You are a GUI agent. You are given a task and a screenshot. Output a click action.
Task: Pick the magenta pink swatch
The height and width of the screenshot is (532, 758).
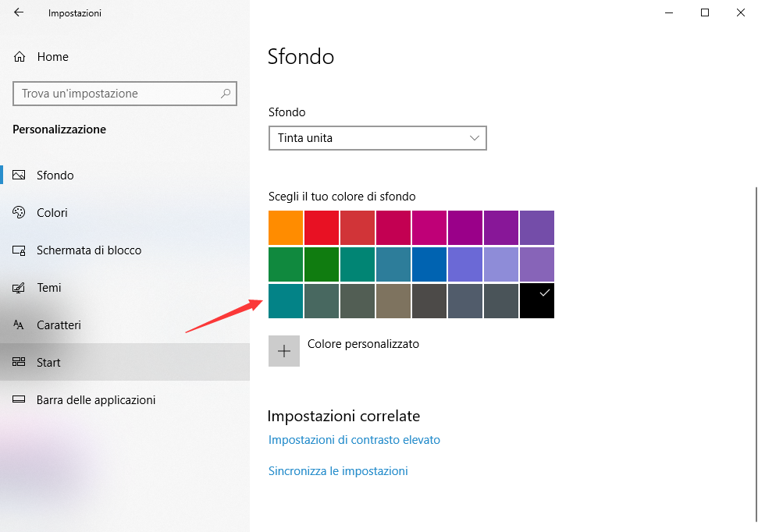429,228
